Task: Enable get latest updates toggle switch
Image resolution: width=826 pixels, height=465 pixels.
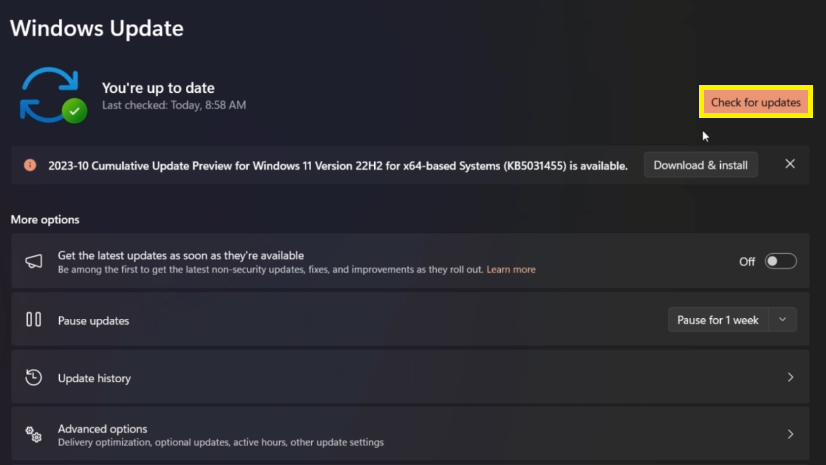Action: [780, 261]
